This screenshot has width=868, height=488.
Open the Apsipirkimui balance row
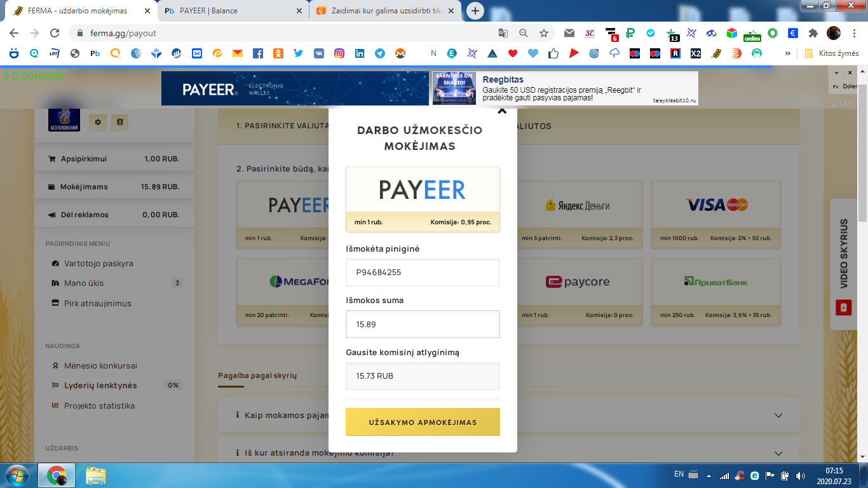pos(114,159)
